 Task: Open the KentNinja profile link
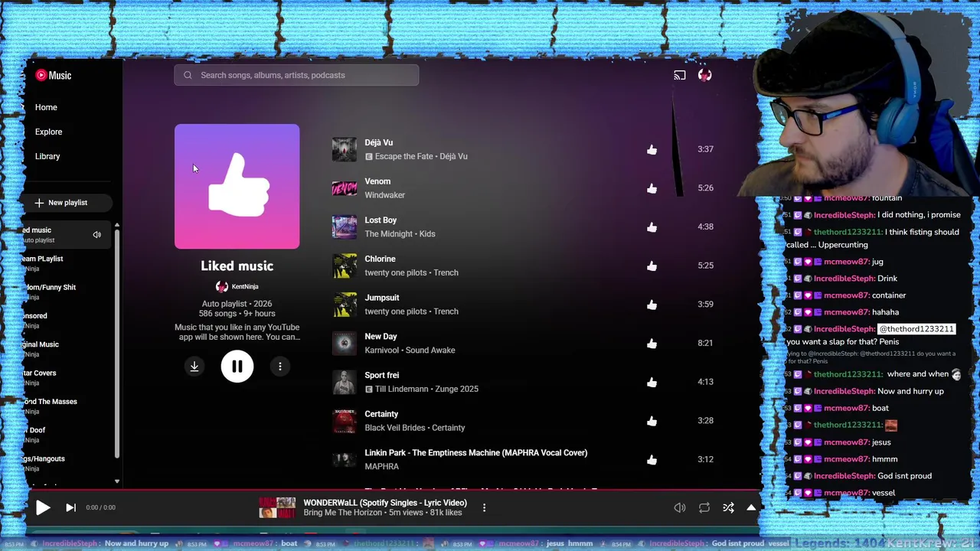pyautogui.click(x=237, y=286)
